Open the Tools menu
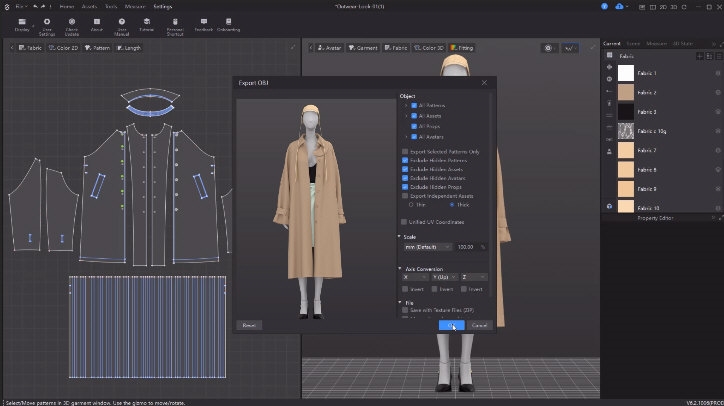 [111, 7]
